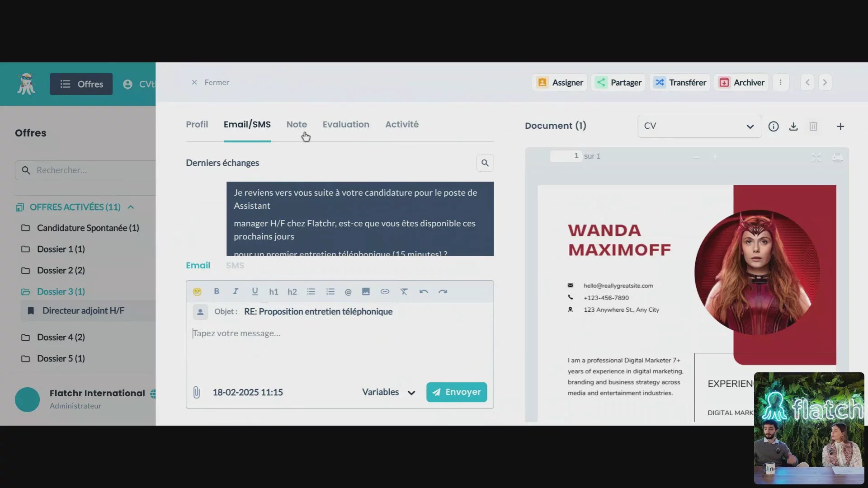Click the Flatchr mascot logo

[x=26, y=84]
